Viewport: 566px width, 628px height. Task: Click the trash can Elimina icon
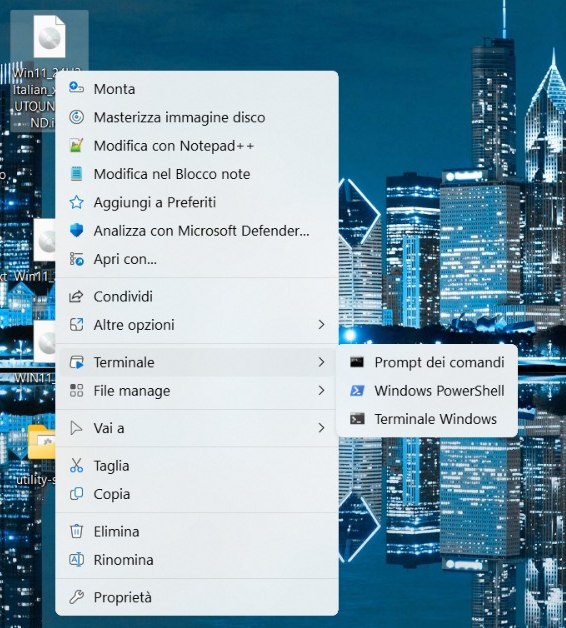coord(76,531)
